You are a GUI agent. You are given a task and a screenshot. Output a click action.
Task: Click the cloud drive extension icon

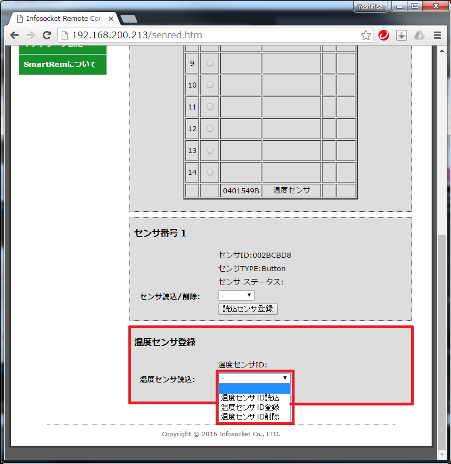click(419, 35)
